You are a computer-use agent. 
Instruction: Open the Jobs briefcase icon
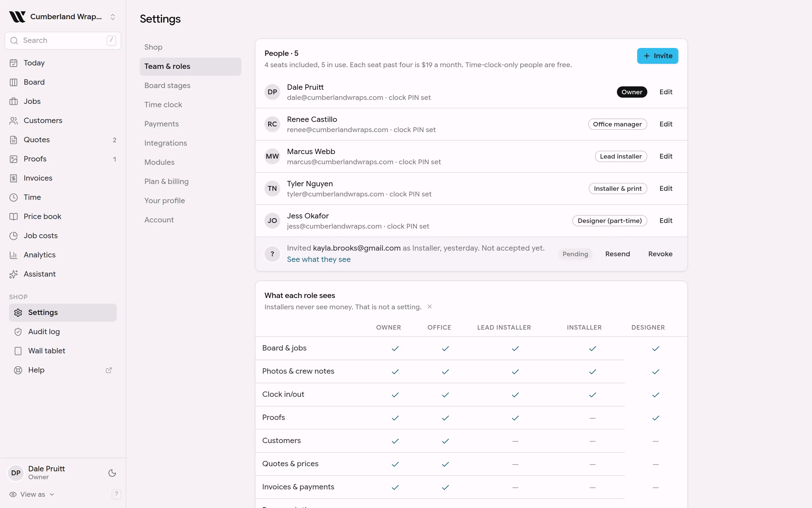(14, 101)
